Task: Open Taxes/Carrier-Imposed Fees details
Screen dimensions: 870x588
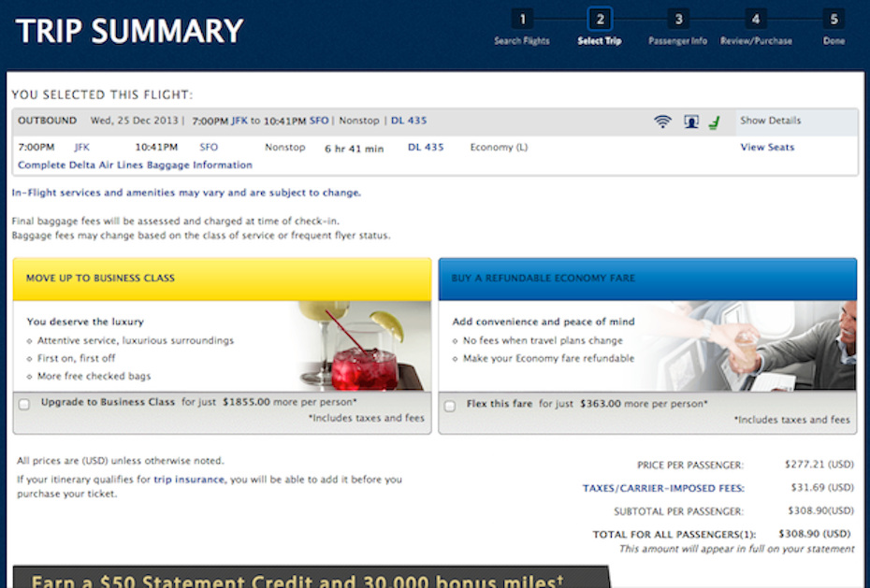Action: point(663,488)
